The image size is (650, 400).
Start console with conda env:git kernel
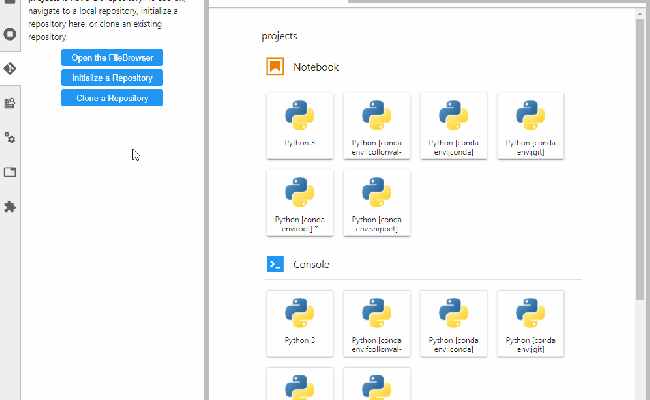pyautogui.click(x=531, y=323)
